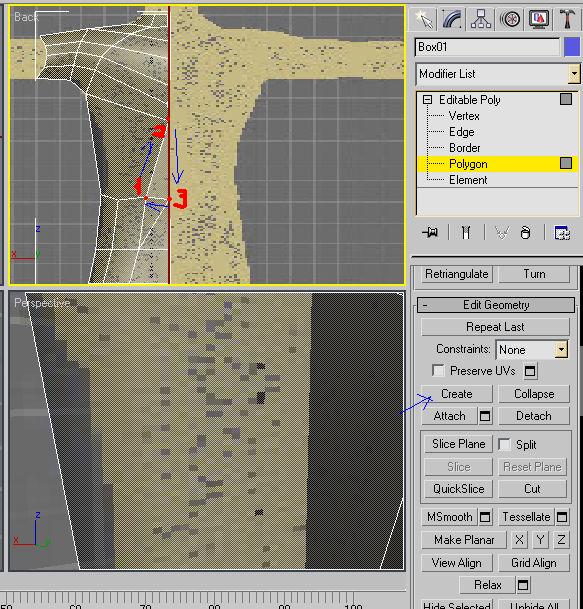Viewport: 583px width, 609px height.
Task: Collapse the Editable Poly tree node
Action: coord(427,100)
